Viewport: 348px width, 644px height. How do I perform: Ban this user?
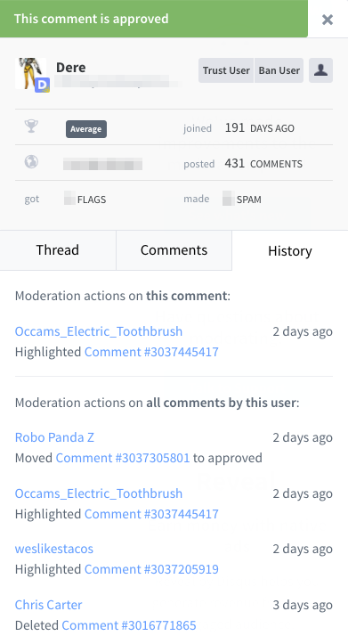point(279,70)
